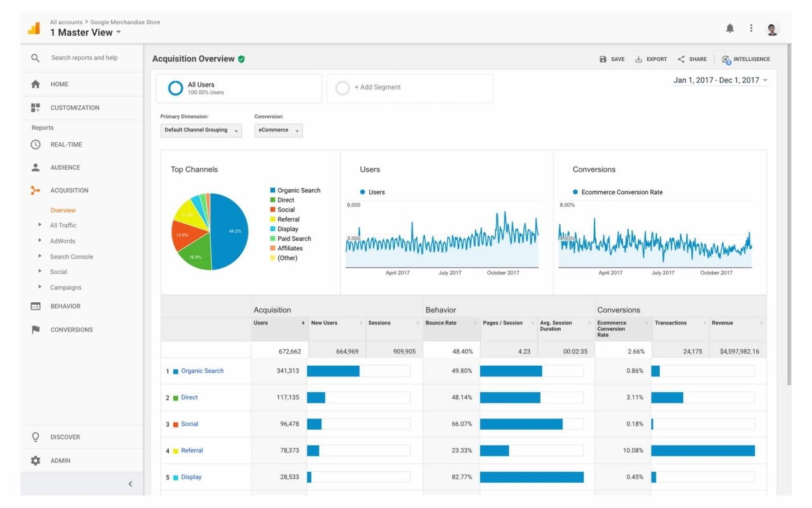812x508 pixels.
Task: Click the Save floppy disk icon
Action: coord(603,59)
